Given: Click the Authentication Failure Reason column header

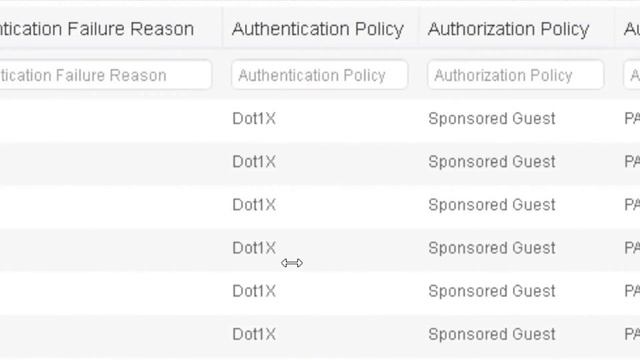Looking at the screenshot, I should pyautogui.click(x=97, y=29).
